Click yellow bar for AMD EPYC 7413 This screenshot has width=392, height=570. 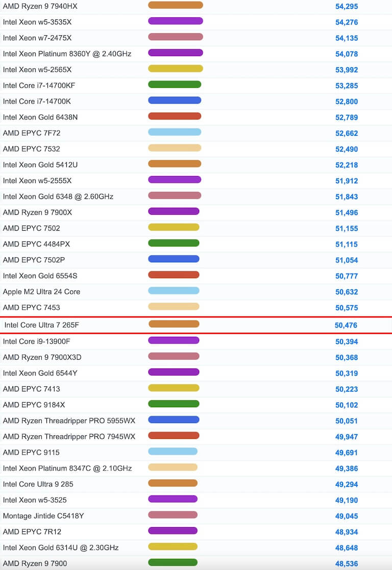pos(174,388)
